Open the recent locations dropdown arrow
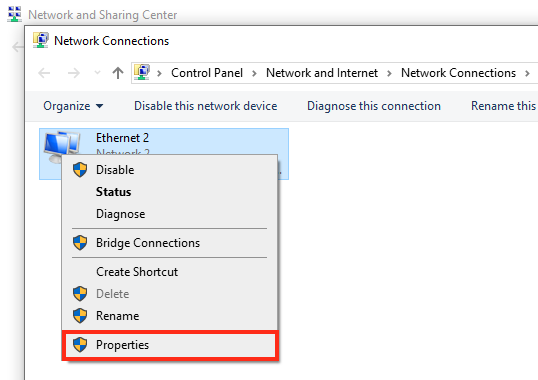Screen dimensions: 538x380 97,73
